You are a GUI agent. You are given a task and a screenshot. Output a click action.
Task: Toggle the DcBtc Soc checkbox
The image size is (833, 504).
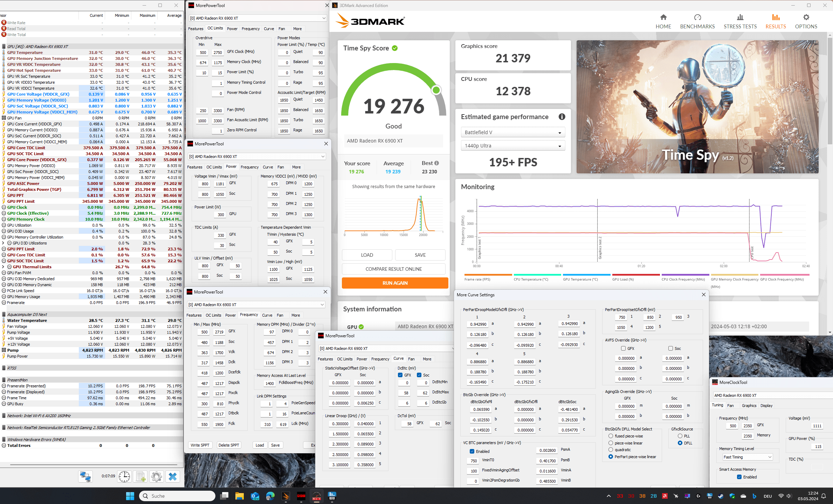tap(419, 375)
